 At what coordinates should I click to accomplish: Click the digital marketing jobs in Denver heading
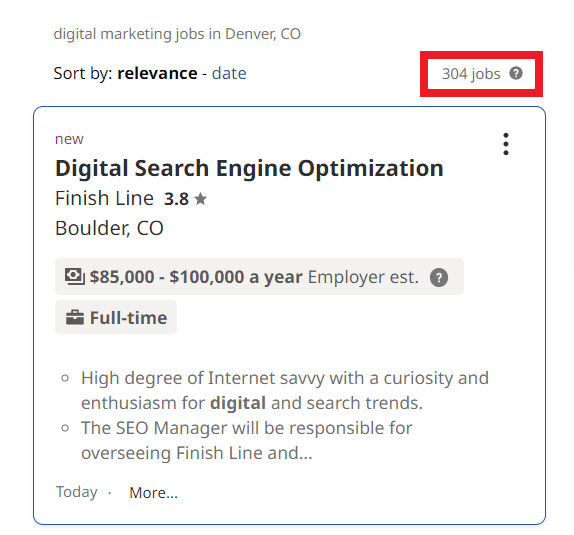pyautogui.click(x=177, y=34)
